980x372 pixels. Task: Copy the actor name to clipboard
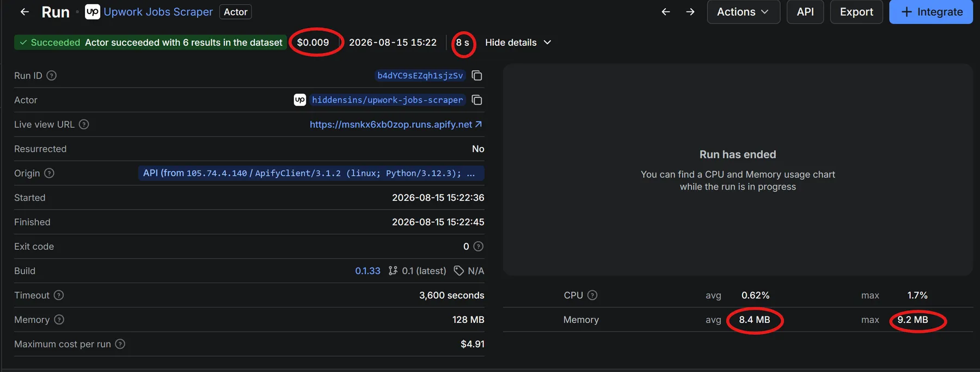[x=477, y=100]
